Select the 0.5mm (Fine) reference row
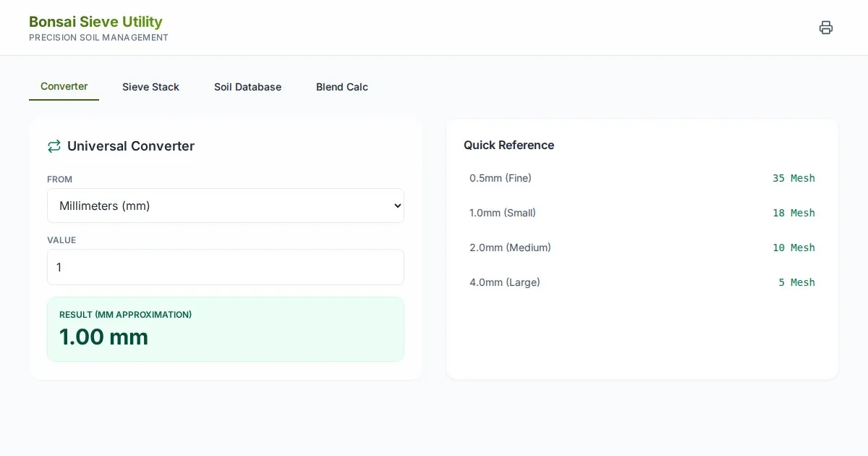Viewport: 868px width, 456px height. 501,178
